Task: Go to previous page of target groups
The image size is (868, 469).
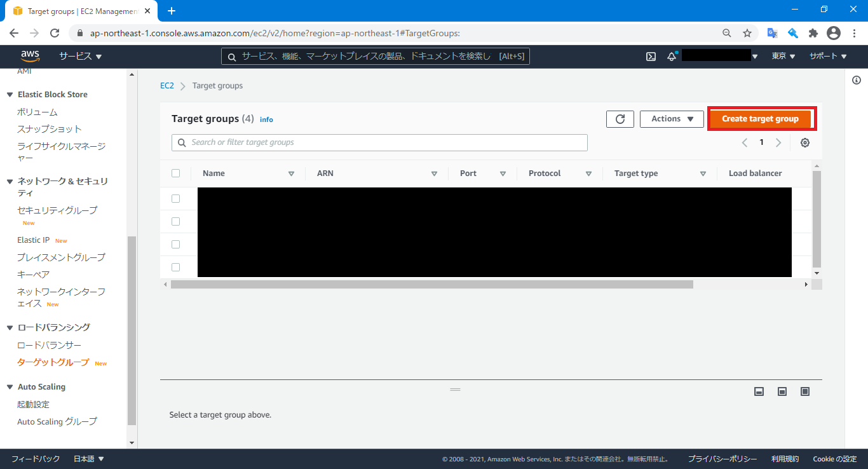Action: pyautogui.click(x=745, y=143)
